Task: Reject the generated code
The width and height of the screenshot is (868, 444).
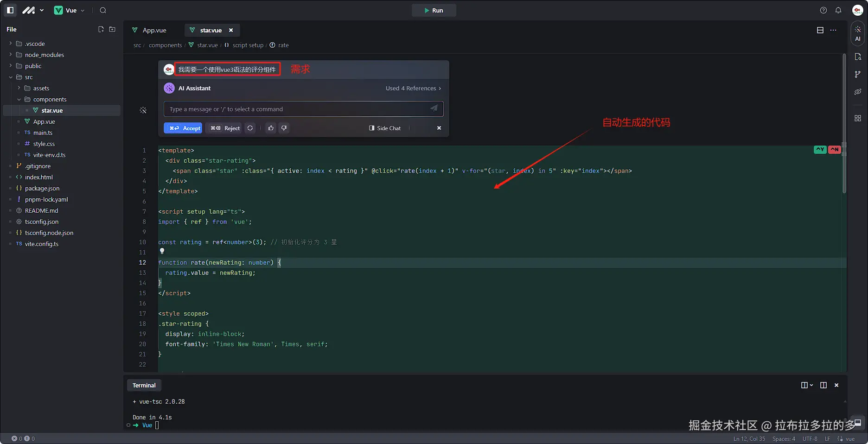Action: (224, 128)
